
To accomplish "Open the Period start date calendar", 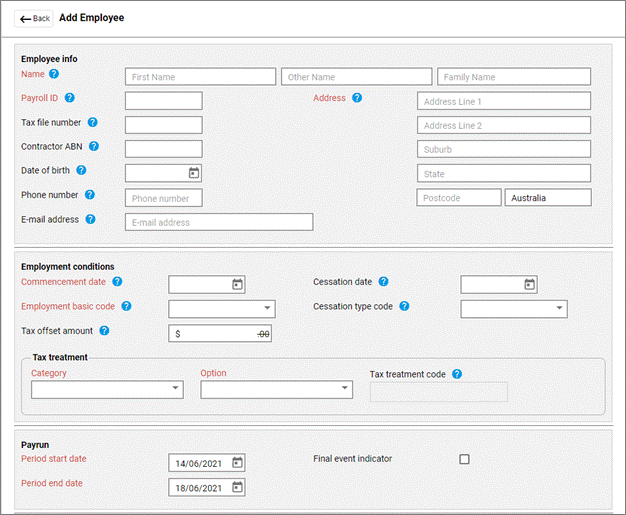I will click(237, 463).
